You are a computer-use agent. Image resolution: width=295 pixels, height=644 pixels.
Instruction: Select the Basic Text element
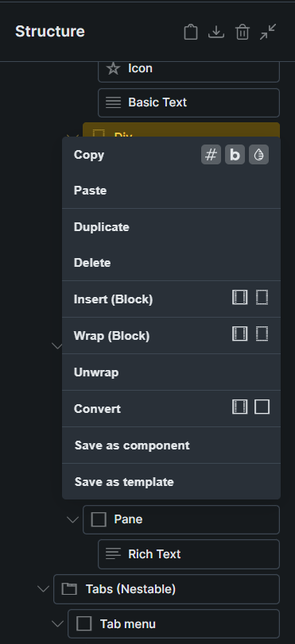(x=189, y=102)
